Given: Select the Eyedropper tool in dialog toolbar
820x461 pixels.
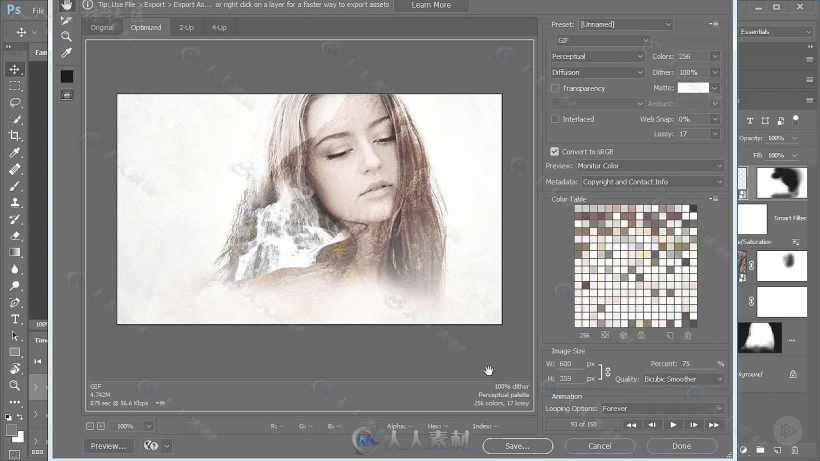Looking at the screenshot, I should pyautogui.click(x=66, y=52).
